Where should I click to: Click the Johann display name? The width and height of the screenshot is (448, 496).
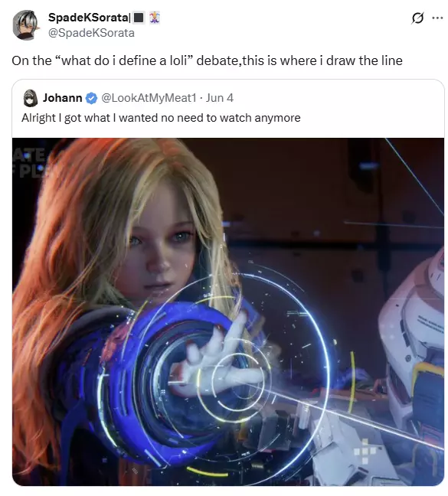click(62, 98)
